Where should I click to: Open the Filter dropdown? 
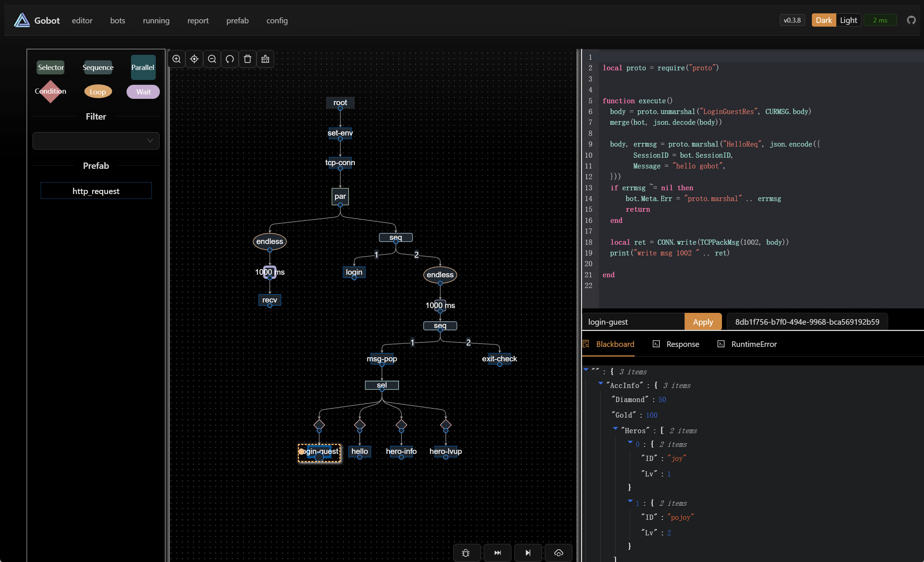tap(96, 141)
